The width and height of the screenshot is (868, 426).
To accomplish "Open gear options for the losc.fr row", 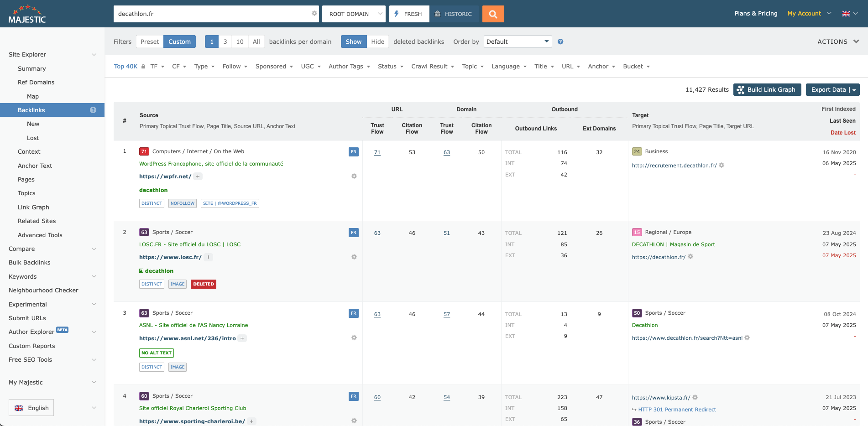I will tap(354, 257).
